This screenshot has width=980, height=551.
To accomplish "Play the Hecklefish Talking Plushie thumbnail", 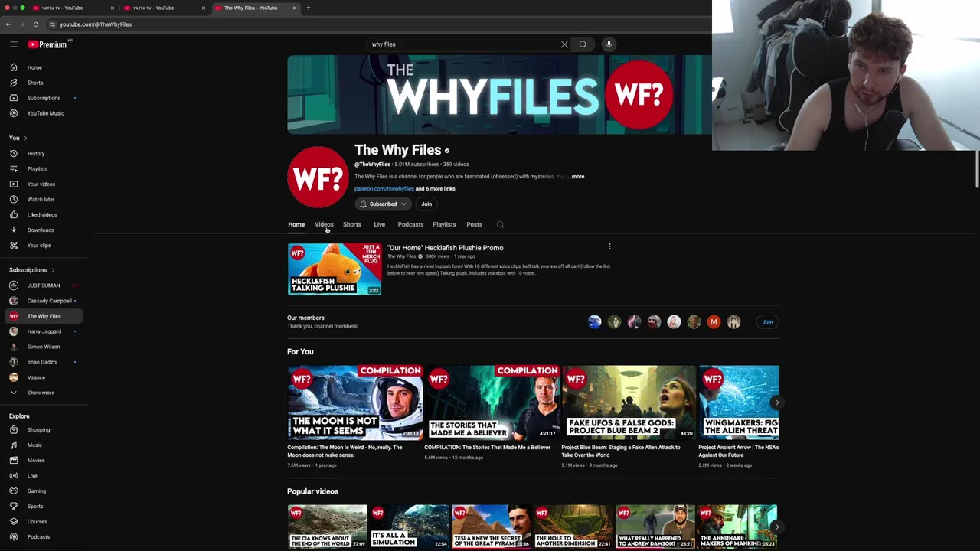I will coord(334,269).
